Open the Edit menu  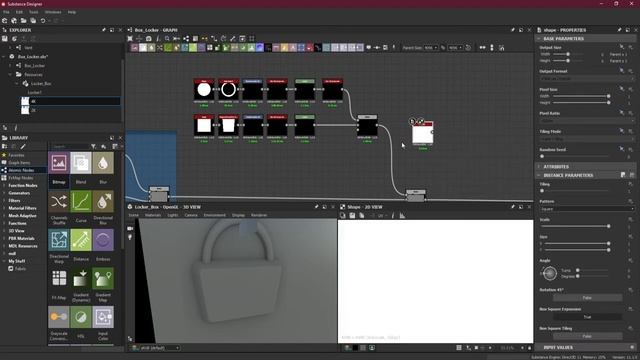[x=19, y=12]
